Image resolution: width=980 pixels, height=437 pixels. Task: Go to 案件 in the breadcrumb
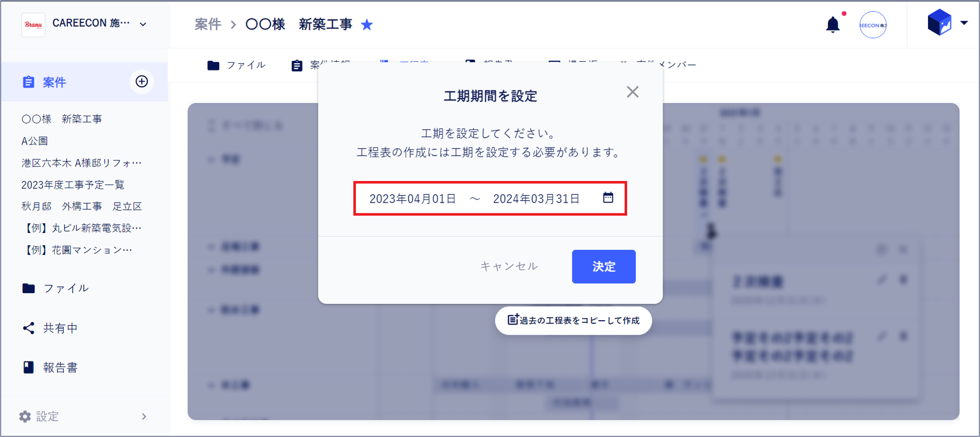click(x=208, y=24)
